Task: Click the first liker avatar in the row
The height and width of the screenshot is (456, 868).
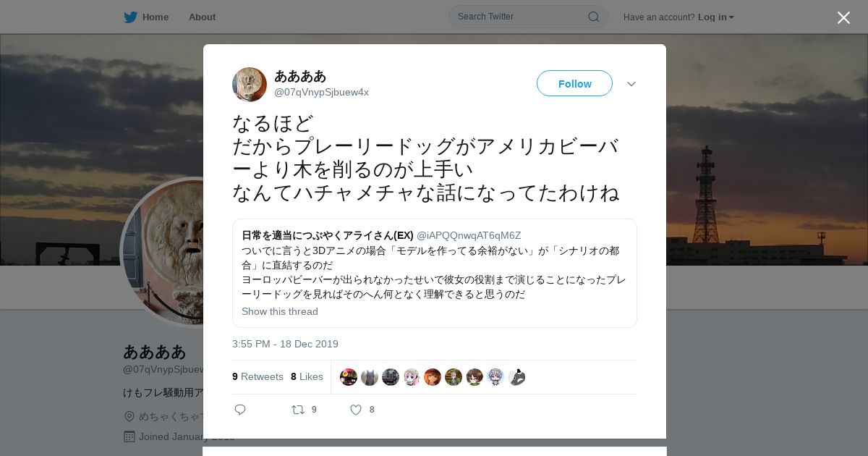Action: pyautogui.click(x=349, y=377)
